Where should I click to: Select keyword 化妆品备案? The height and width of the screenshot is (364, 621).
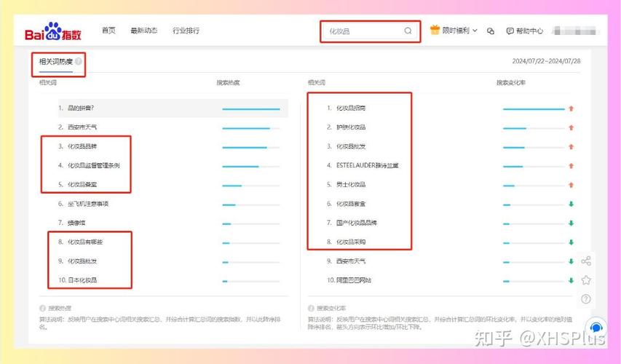tap(82, 185)
